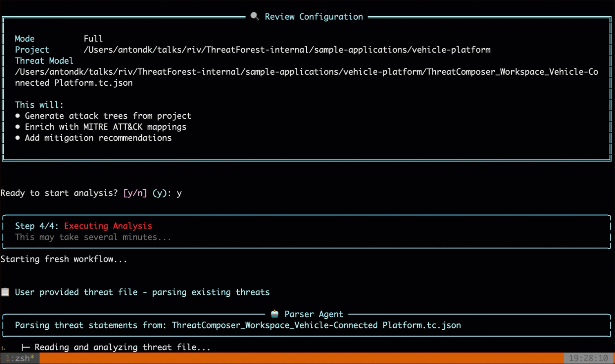Select the 1:zsh tmux window tab
The height and width of the screenshot is (364, 615).
click(x=20, y=358)
